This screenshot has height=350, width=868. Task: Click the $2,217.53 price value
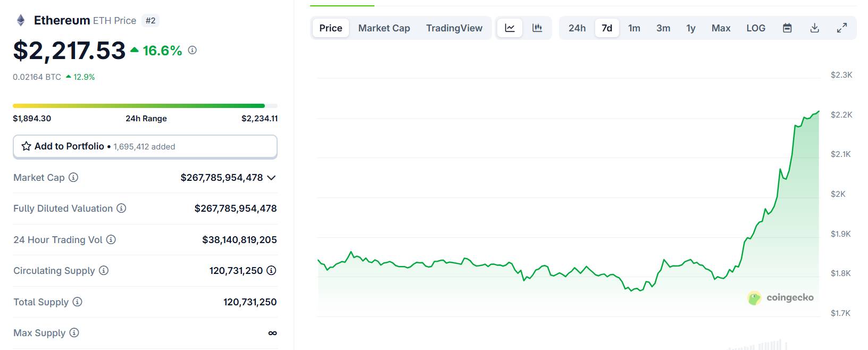[x=69, y=51]
